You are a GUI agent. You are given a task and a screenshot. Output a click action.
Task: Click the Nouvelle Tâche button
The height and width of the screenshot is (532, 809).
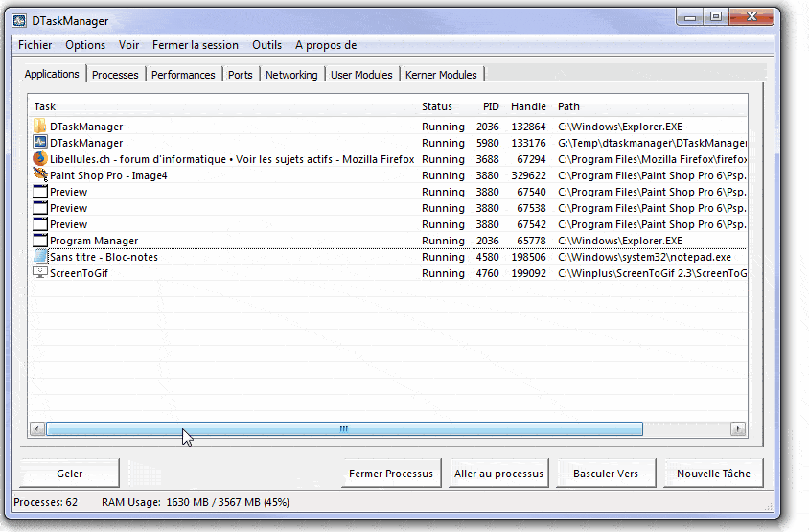[x=713, y=474]
